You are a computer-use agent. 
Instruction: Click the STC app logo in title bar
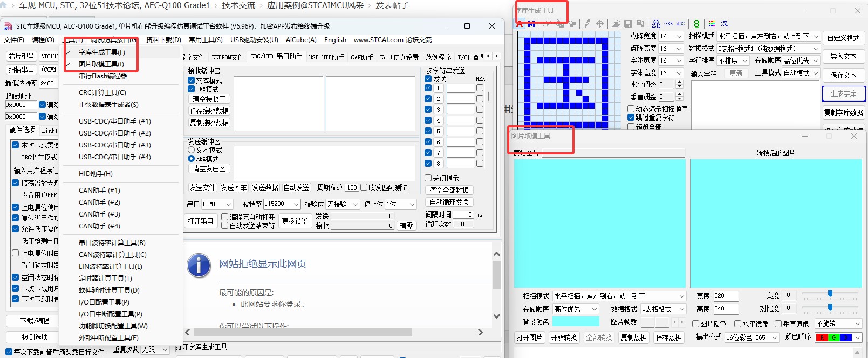tap(8, 26)
